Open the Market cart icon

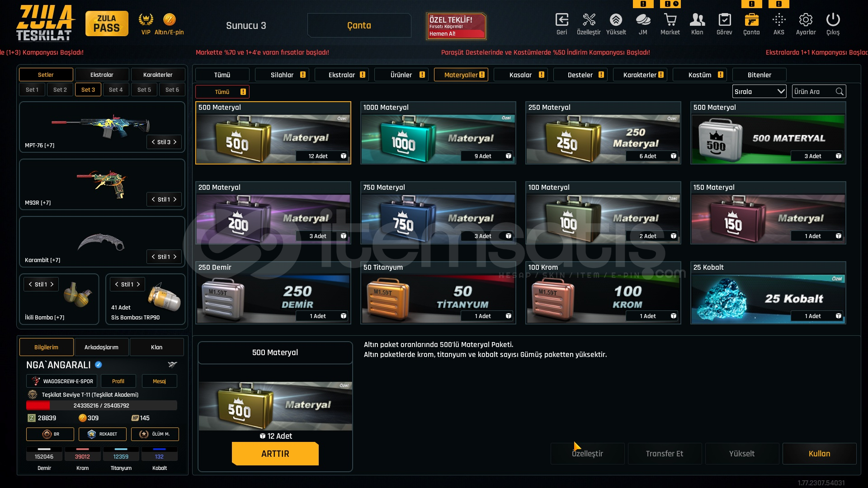click(670, 20)
